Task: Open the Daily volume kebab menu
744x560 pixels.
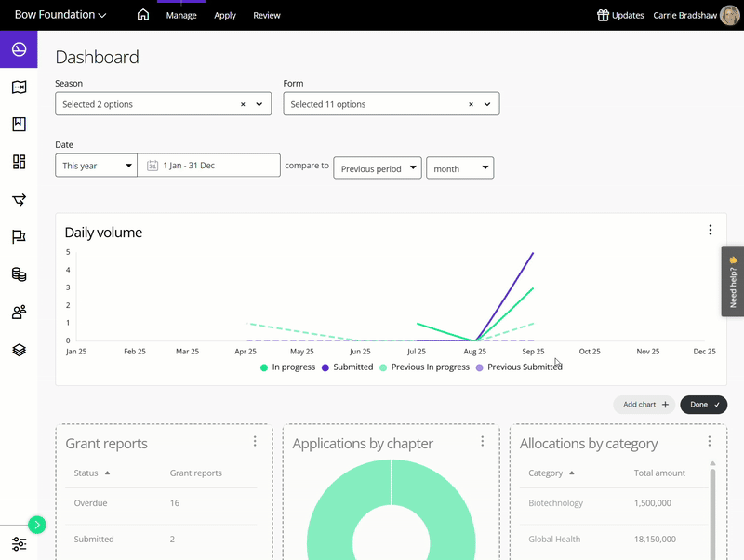Action: [x=711, y=230]
